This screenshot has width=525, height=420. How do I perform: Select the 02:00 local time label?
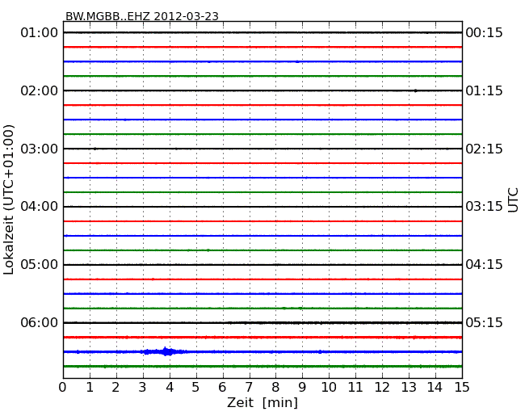(40, 90)
